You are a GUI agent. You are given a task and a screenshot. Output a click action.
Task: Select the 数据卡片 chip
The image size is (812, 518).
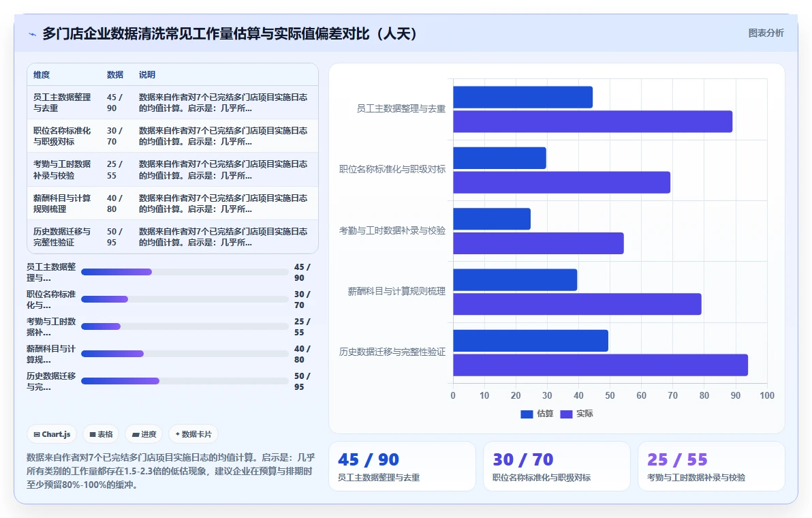coord(193,434)
